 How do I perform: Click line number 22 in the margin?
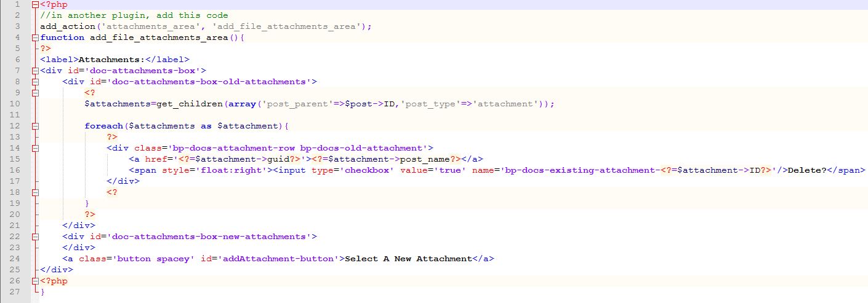click(15, 237)
